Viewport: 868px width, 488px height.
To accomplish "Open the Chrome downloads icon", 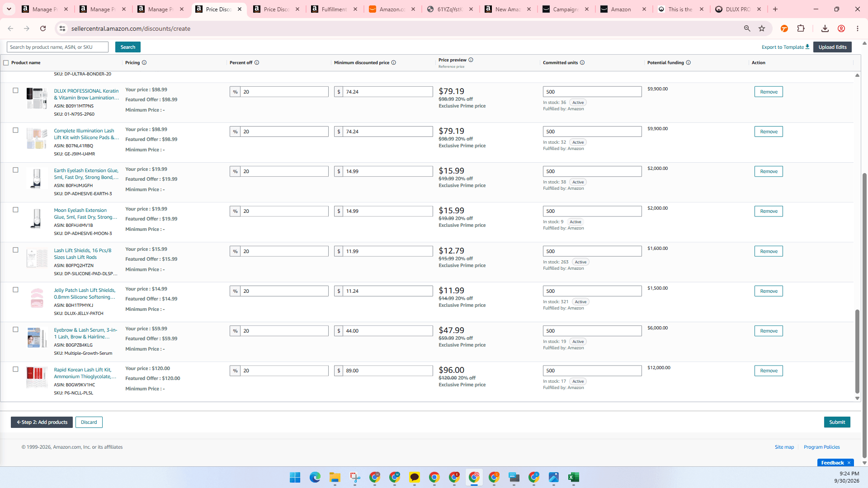I will 825,28.
